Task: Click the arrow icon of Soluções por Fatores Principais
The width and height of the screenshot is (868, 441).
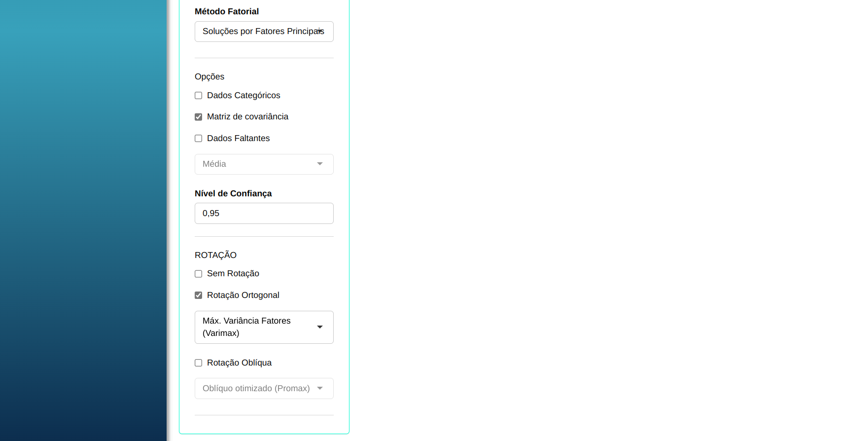Action: tap(320, 31)
